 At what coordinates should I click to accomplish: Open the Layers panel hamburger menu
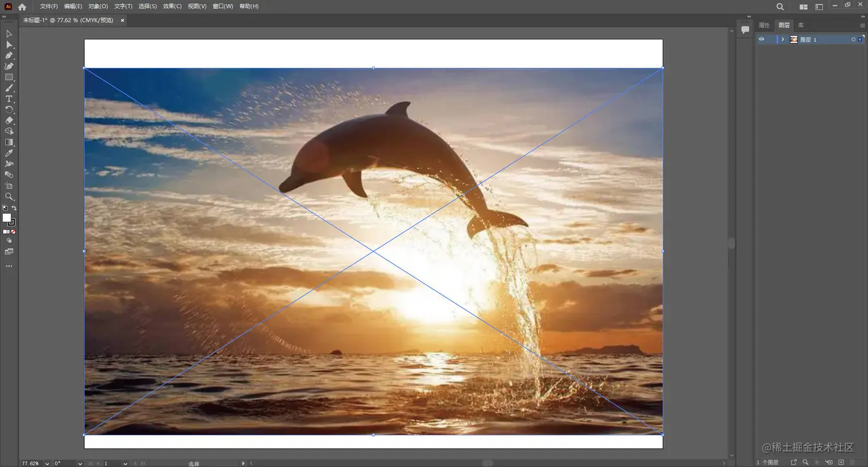pos(862,25)
